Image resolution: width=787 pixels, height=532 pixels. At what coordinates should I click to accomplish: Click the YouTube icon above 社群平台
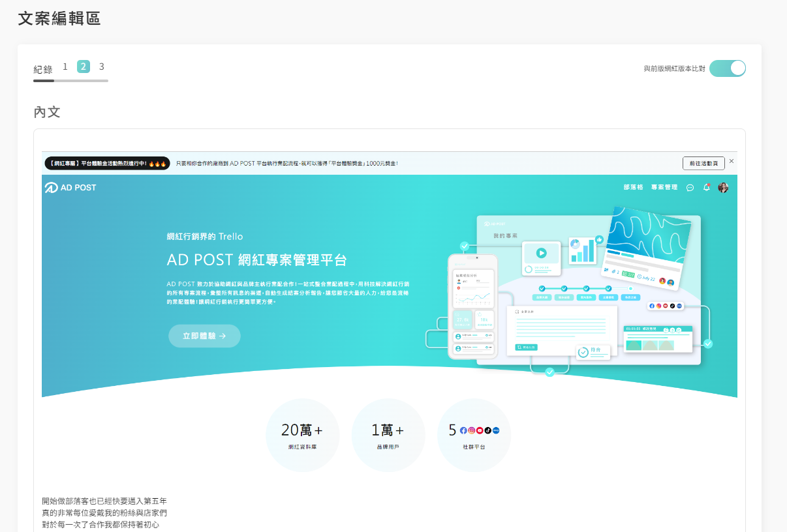[480, 430]
